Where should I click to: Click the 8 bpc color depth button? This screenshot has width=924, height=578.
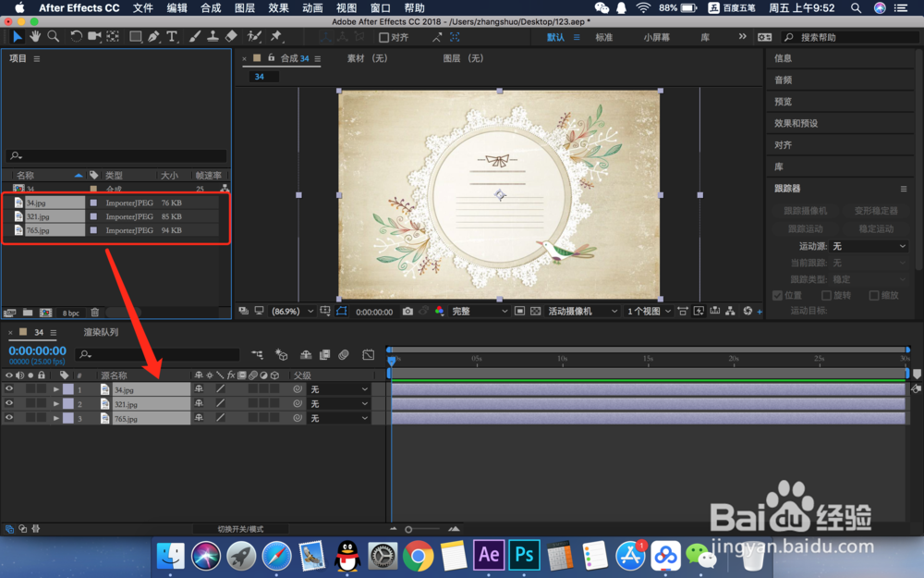coord(71,314)
